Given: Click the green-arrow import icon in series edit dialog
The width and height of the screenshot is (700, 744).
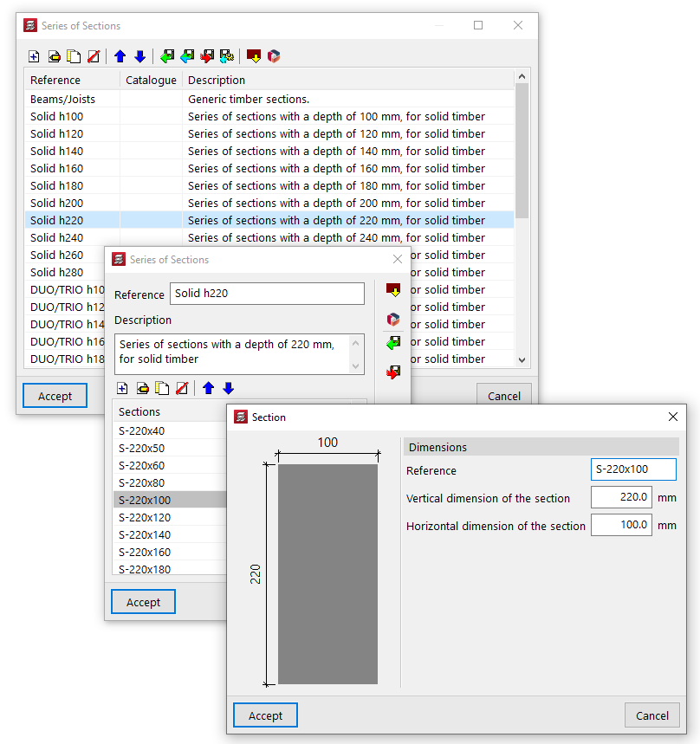Looking at the screenshot, I should pyautogui.click(x=393, y=343).
